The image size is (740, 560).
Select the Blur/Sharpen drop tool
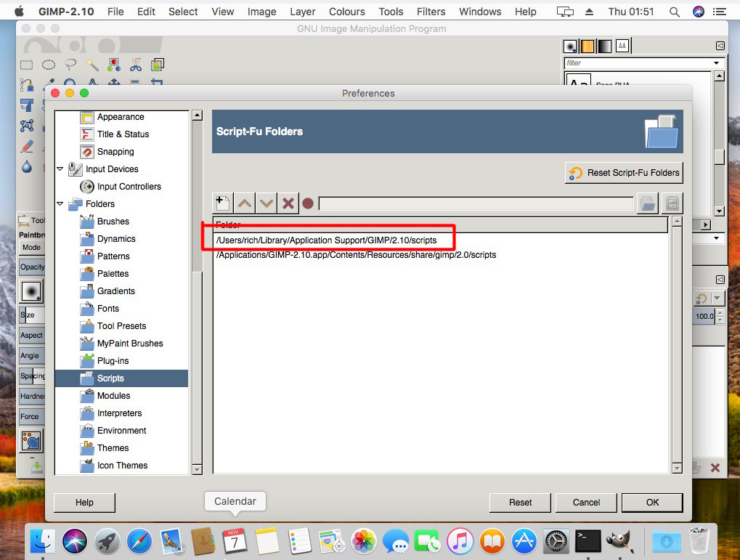tap(27, 166)
